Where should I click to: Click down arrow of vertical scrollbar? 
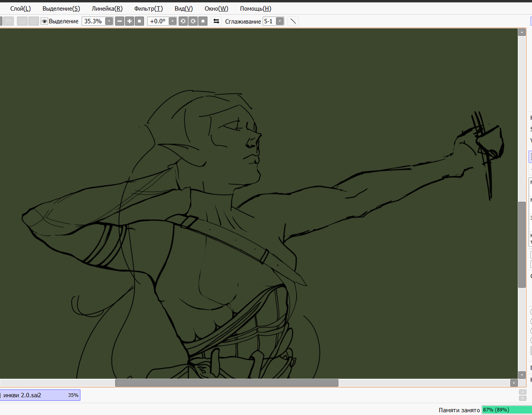coord(522,374)
